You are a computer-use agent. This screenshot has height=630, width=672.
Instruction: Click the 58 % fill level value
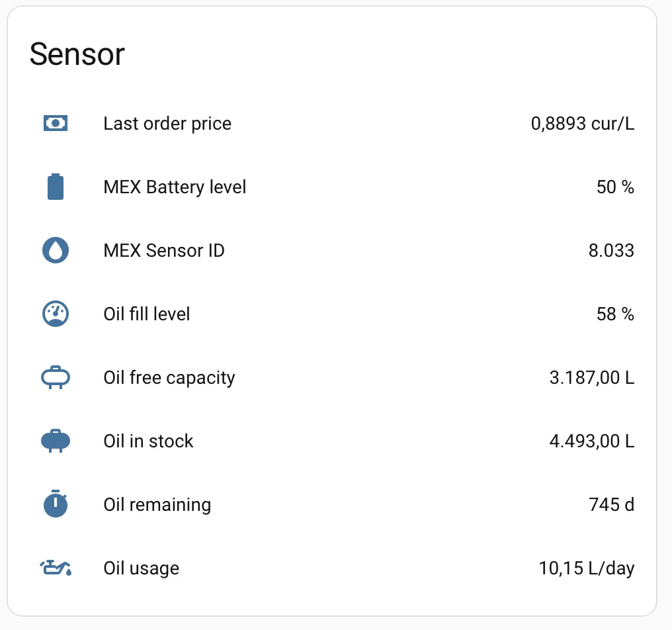tap(615, 314)
